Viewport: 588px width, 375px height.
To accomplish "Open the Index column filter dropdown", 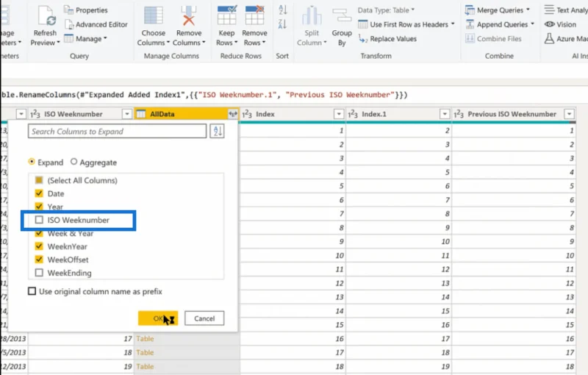I will pyautogui.click(x=339, y=114).
